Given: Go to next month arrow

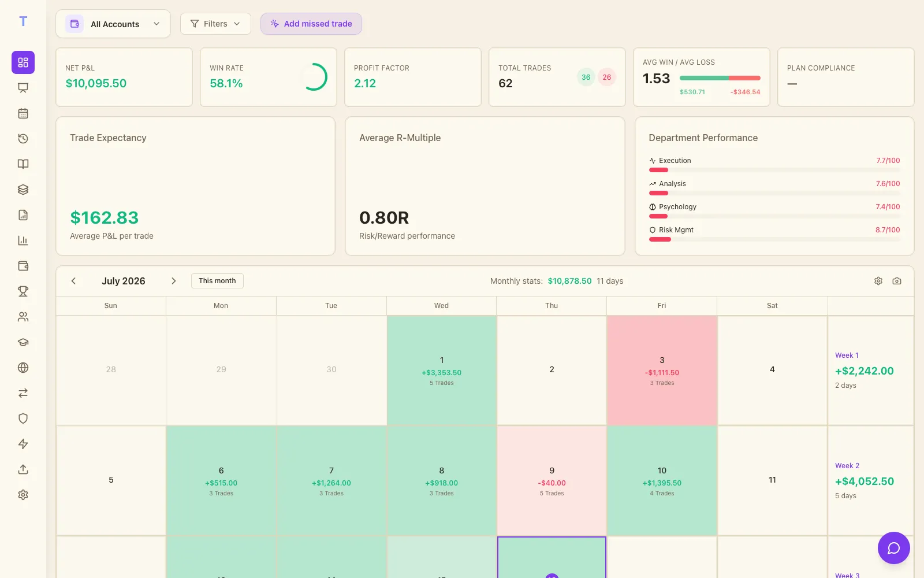Looking at the screenshot, I should click(173, 281).
